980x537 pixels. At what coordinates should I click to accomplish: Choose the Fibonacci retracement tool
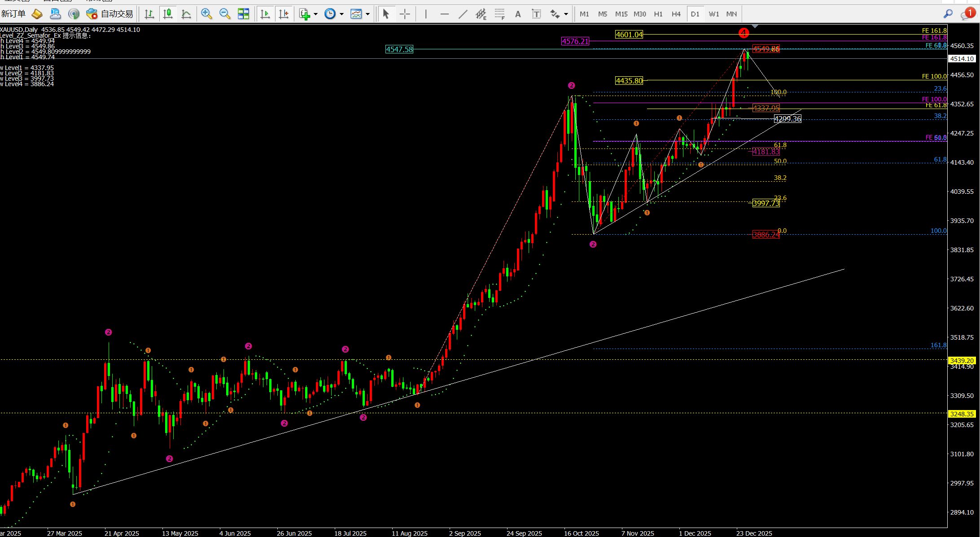pyautogui.click(x=499, y=14)
